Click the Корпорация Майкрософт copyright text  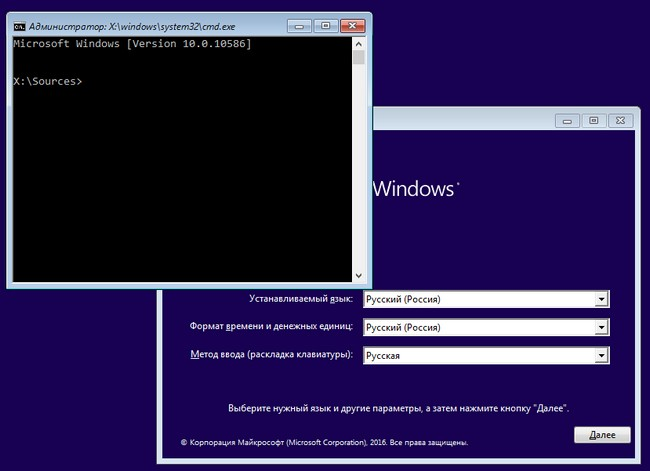[324, 442]
